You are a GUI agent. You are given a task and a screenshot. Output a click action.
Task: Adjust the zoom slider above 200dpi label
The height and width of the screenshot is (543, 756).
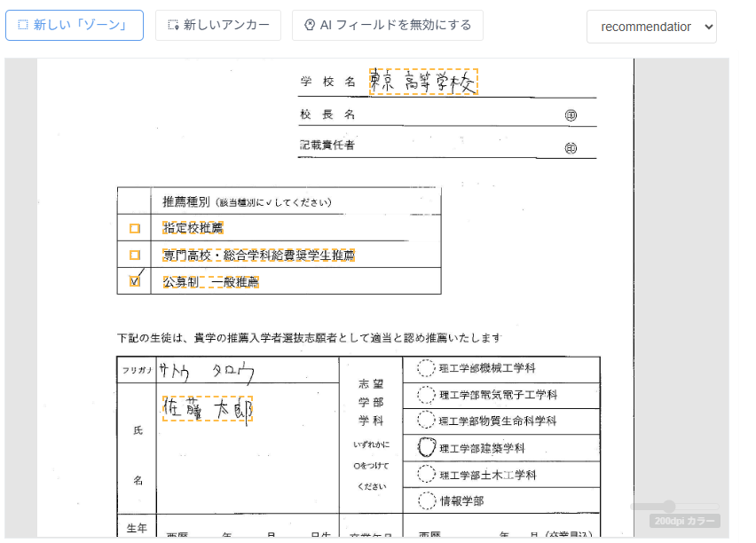(669, 507)
